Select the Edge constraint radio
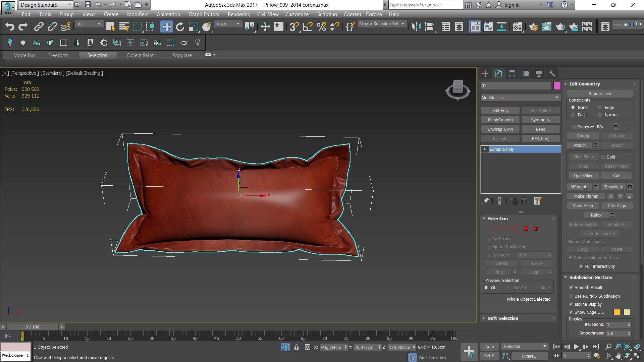The width and height of the screenshot is (644, 362). coord(600,108)
